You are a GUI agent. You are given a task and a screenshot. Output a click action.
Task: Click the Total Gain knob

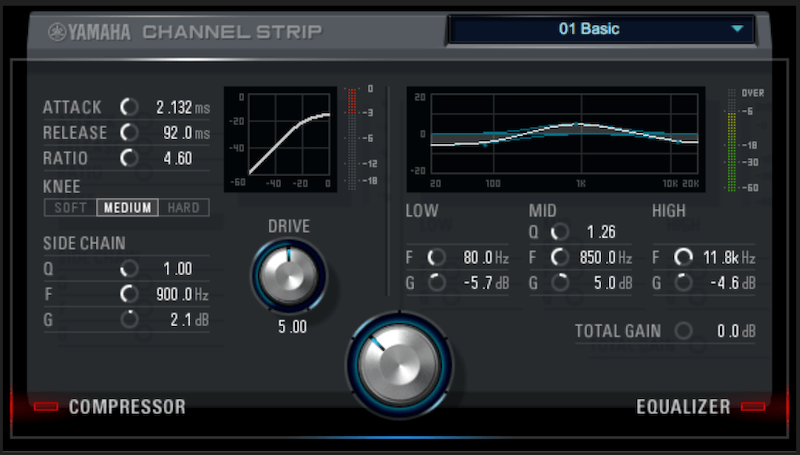click(x=683, y=331)
